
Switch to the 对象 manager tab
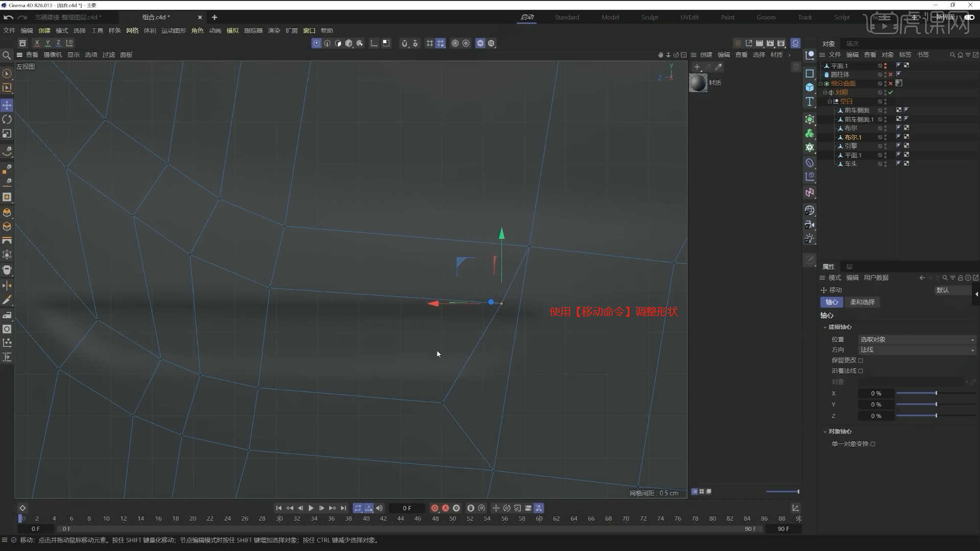829,44
